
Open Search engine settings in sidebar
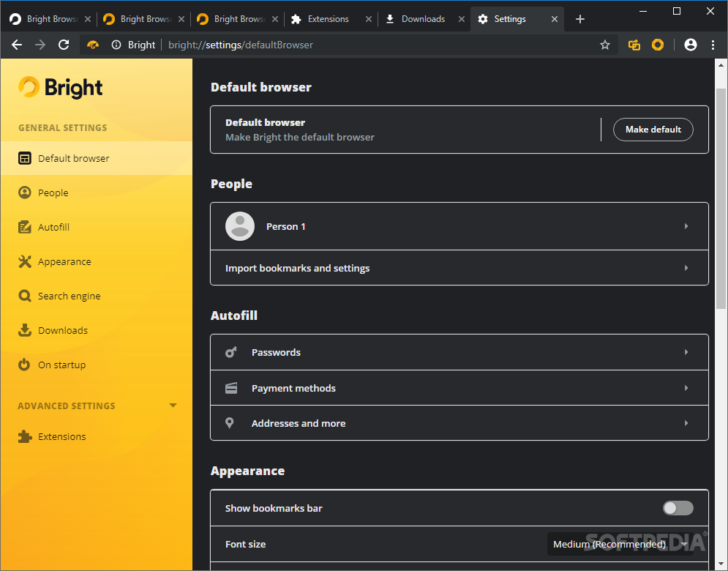point(97,296)
